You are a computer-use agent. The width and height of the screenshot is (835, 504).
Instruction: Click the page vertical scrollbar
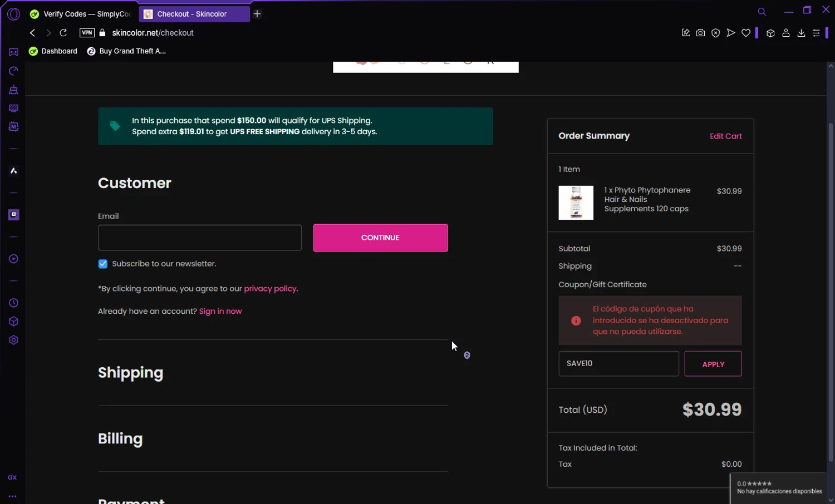[831, 292]
